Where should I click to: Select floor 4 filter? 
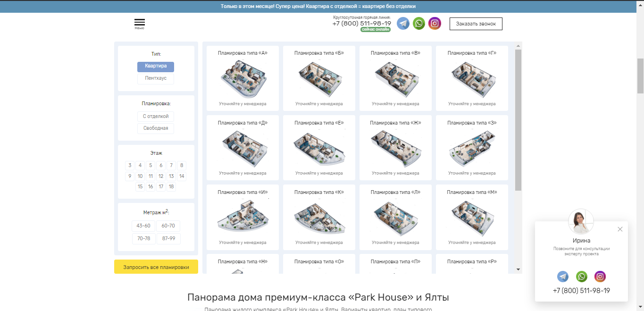140,165
